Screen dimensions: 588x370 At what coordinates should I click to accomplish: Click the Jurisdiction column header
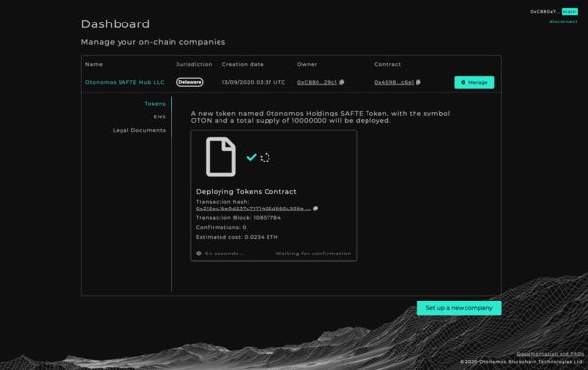tap(194, 64)
